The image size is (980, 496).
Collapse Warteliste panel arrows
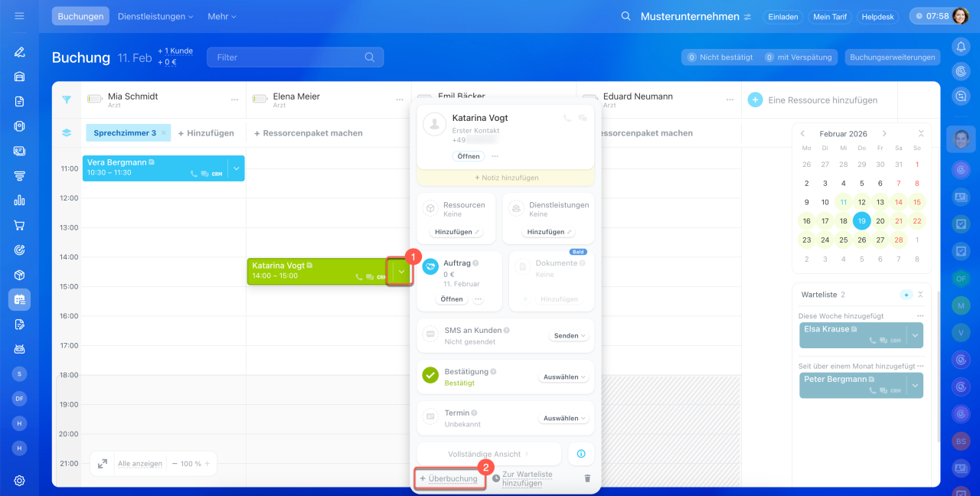point(920,295)
